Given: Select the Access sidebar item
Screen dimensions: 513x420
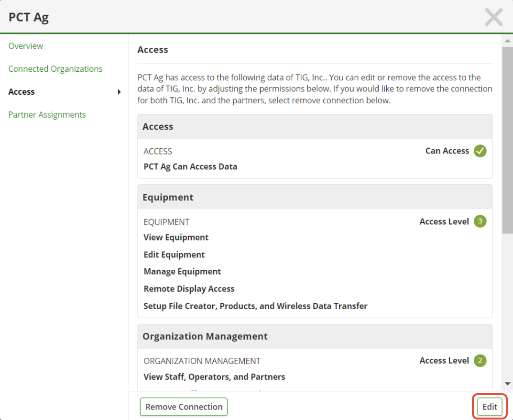Looking at the screenshot, I should click(21, 92).
